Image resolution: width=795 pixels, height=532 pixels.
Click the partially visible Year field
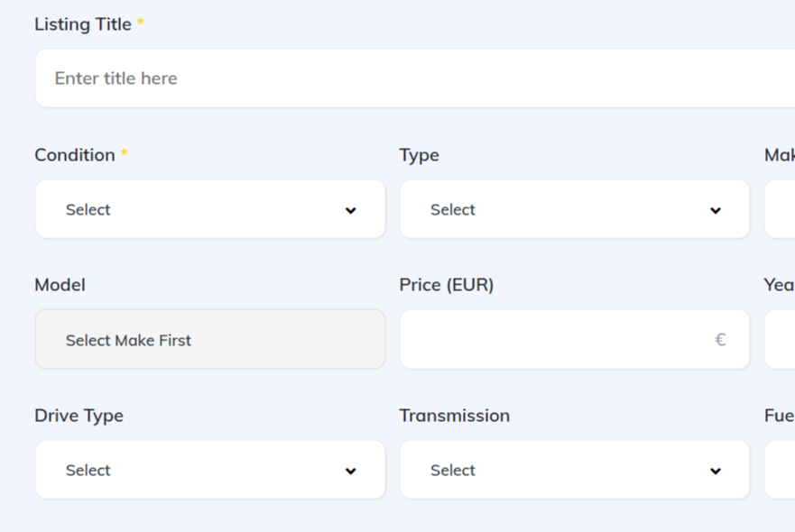coord(781,340)
